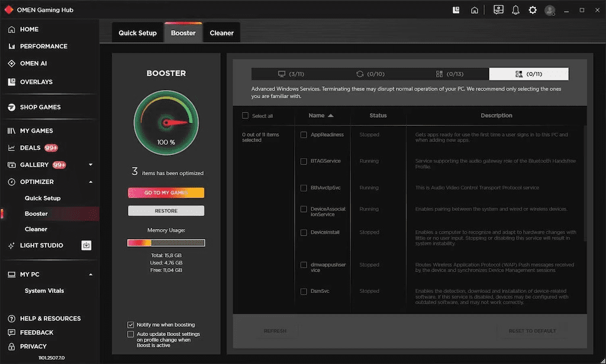Check Auto update Boost settings option
Image resolution: width=606 pixels, height=364 pixels.
pos(130,333)
